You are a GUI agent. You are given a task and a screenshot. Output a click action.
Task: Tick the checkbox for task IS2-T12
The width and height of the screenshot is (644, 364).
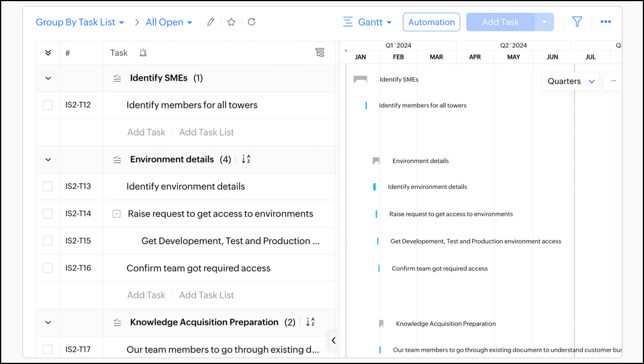coord(48,105)
